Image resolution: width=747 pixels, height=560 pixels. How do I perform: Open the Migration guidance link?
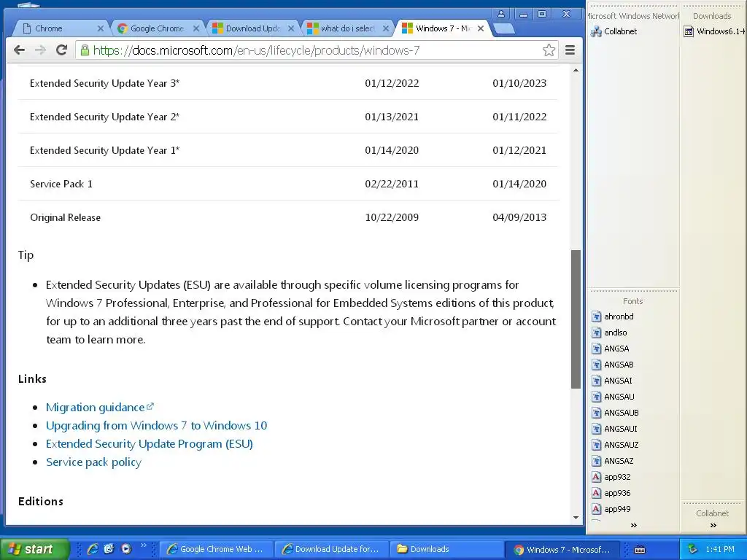click(x=99, y=408)
